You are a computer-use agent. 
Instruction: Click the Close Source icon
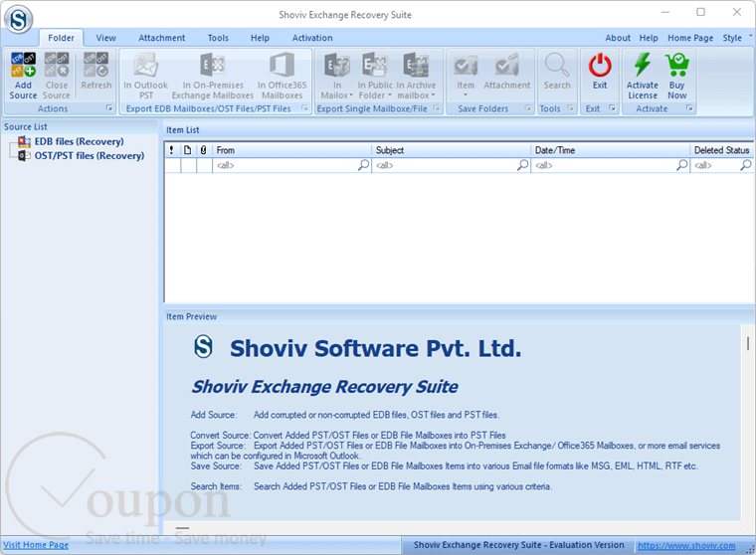tap(57, 65)
